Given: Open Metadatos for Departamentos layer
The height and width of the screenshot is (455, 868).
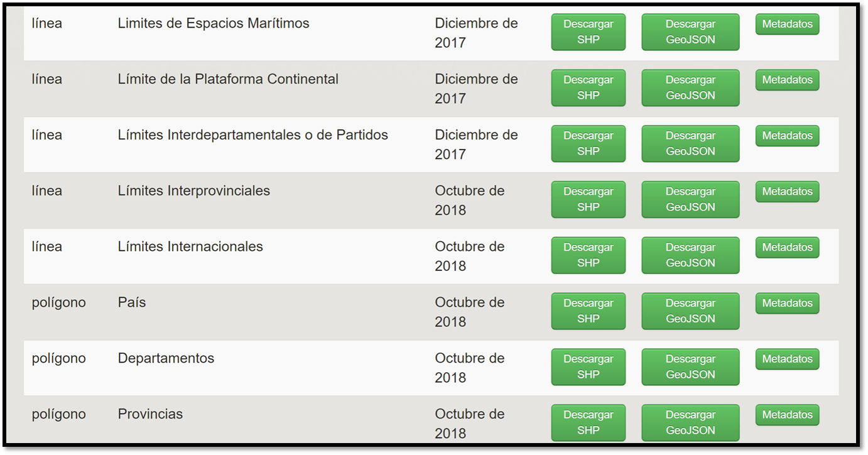Looking at the screenshot, I should tap(787, 359).
